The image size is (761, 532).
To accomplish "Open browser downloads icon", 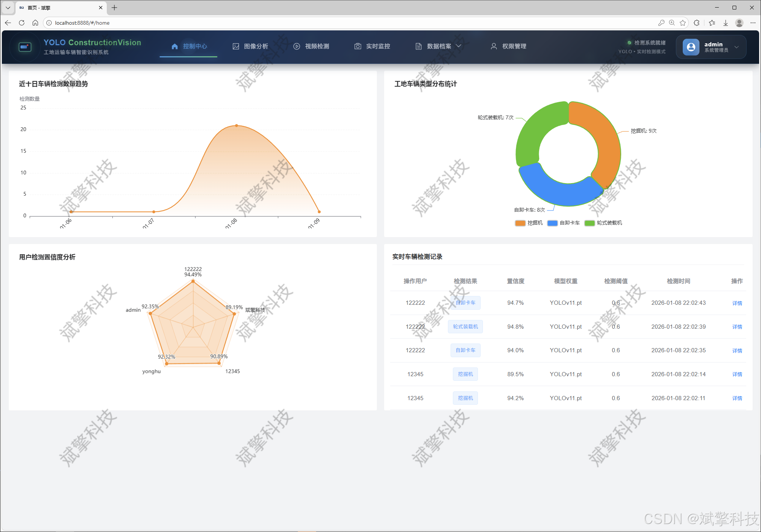I will (725, 23).
